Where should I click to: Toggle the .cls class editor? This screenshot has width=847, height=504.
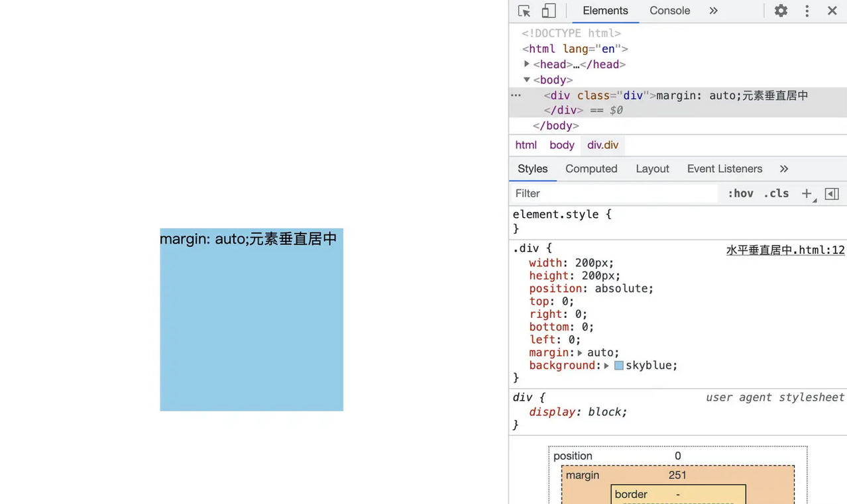[776, 193]
